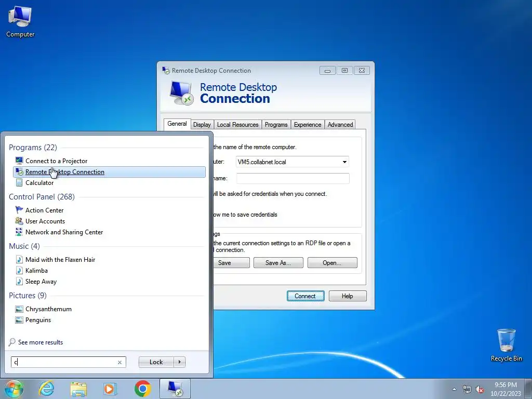Click the Kalimba music file icon

19,270
